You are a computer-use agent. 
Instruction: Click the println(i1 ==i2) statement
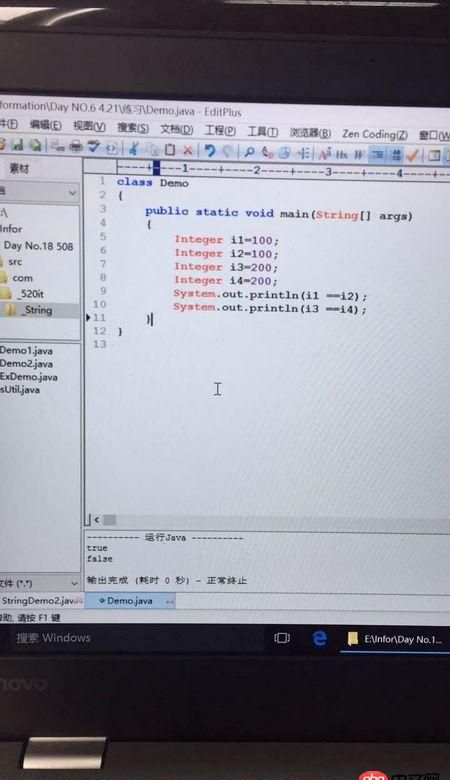(x=270, y=295)
